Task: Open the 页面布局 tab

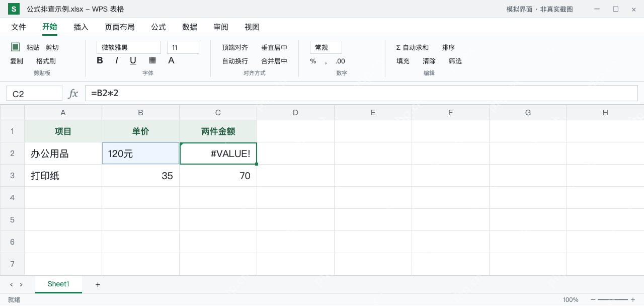Action: pyautogui.click(x=120, y=27)
